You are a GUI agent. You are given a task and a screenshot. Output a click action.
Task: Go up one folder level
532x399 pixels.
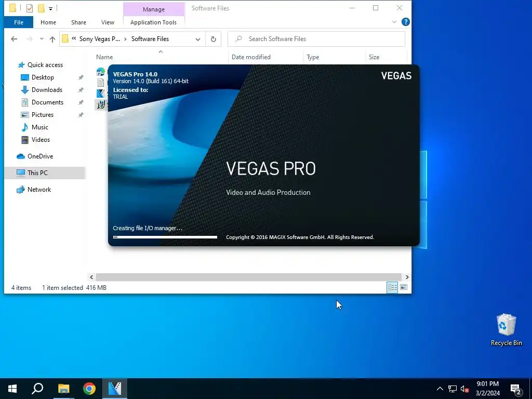[52, 39]
